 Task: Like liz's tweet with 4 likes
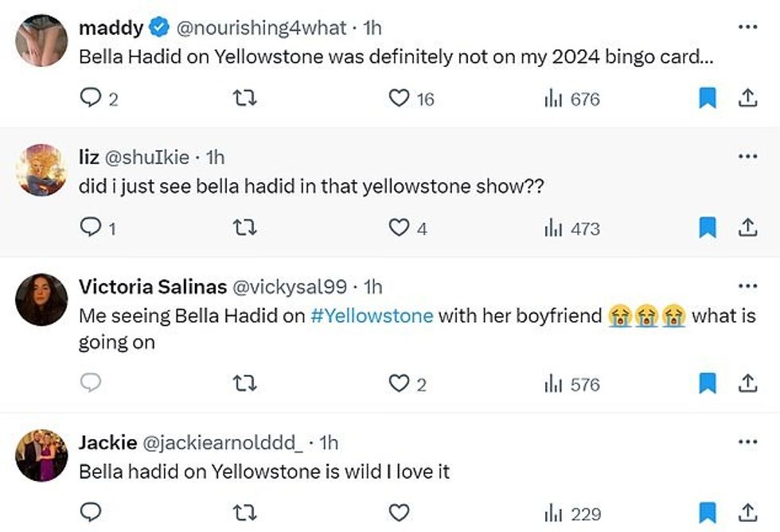(x=398, y=228)
